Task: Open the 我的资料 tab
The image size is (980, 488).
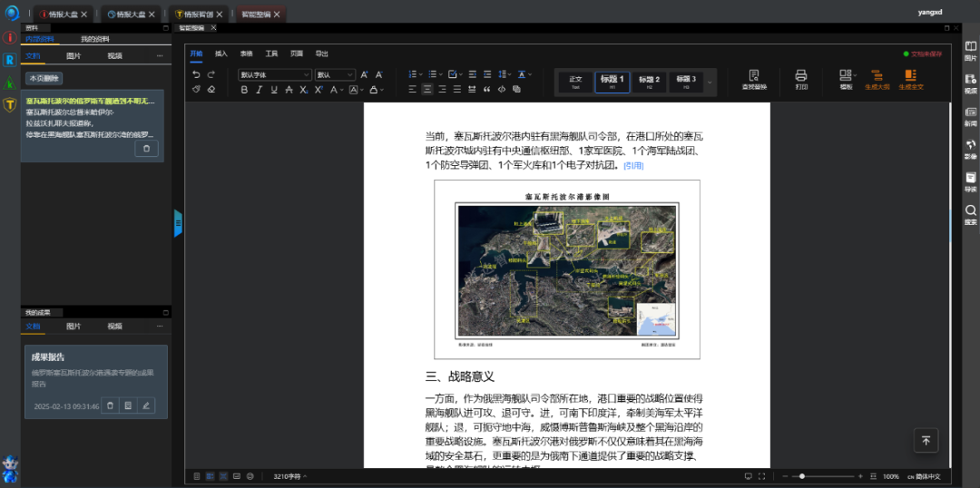Action: (x=95, y=39)
